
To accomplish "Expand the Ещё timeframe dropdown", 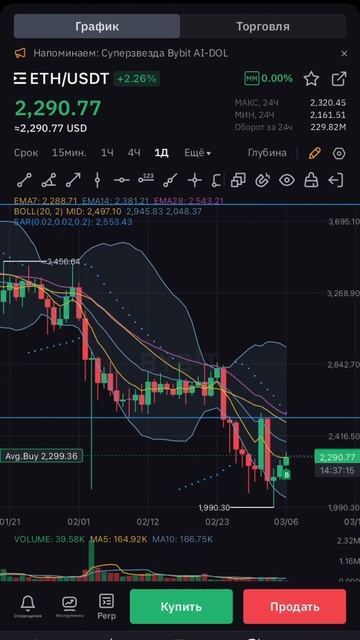I will [x=197, y=153].
